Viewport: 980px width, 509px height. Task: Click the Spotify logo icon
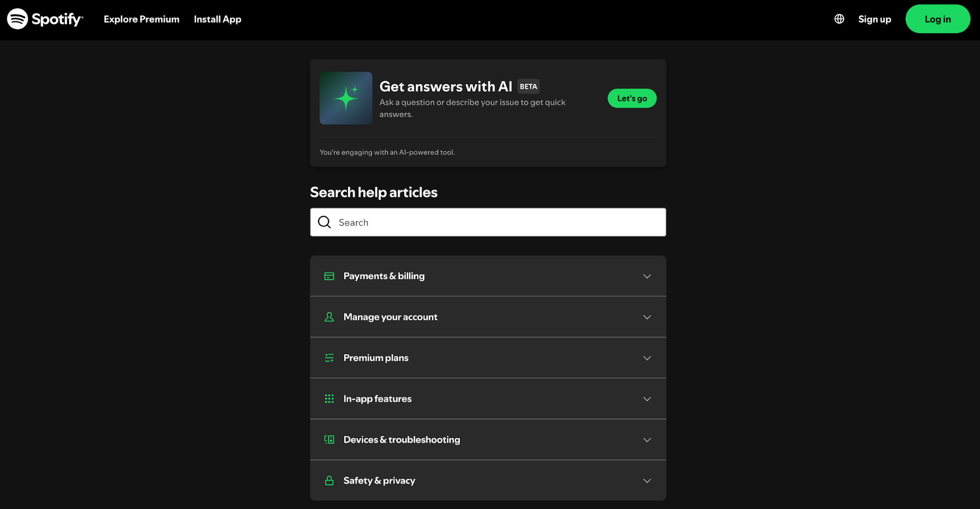18,19
